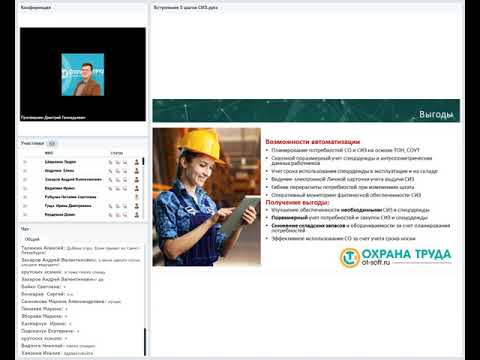Click the presenter video thumbnail

click(83, 75)
